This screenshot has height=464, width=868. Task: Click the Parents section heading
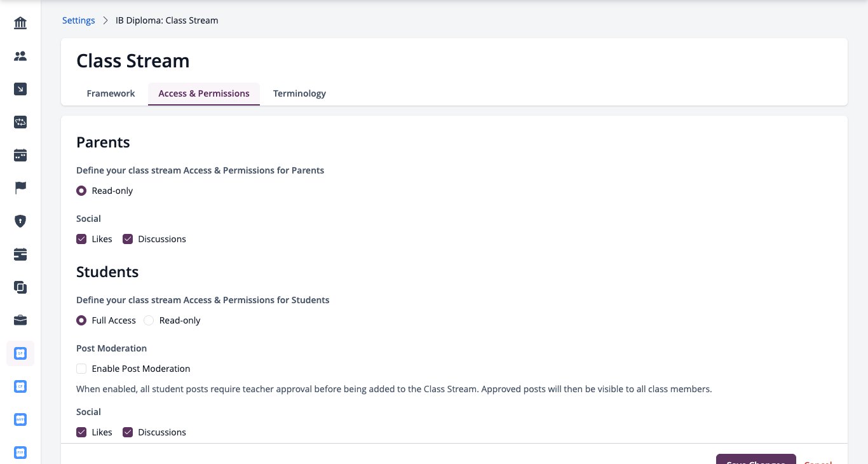[x=103, y=142]
